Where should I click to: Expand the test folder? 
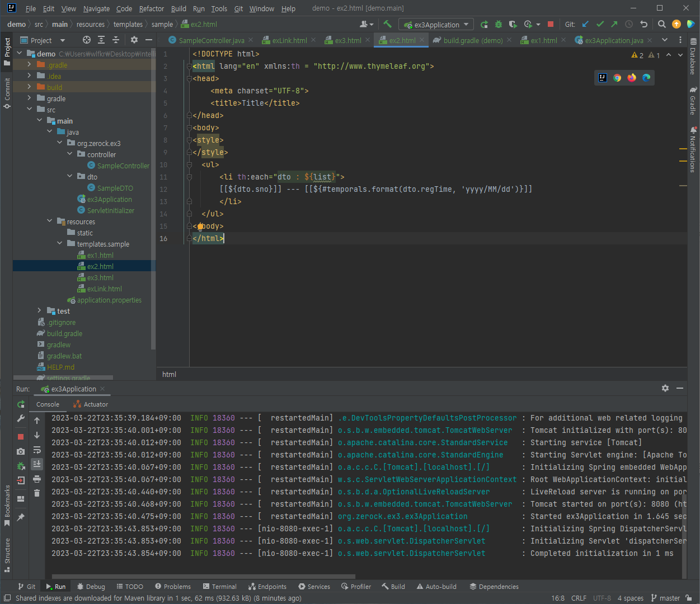[39, 311]
